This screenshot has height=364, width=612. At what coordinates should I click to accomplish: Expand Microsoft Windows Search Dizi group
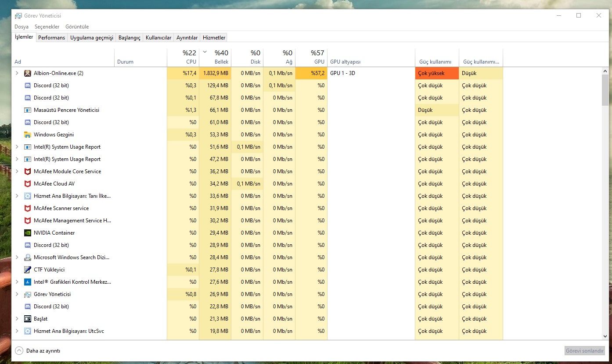(17, 257)
